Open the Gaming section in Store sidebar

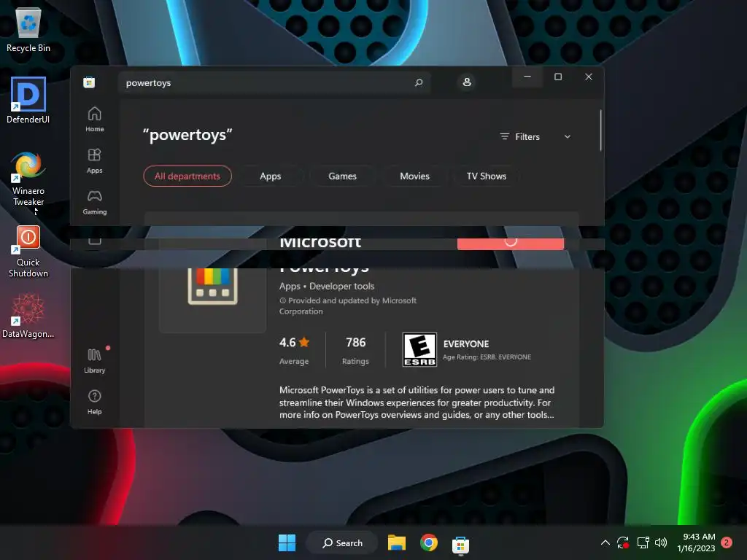pos(94,202)
